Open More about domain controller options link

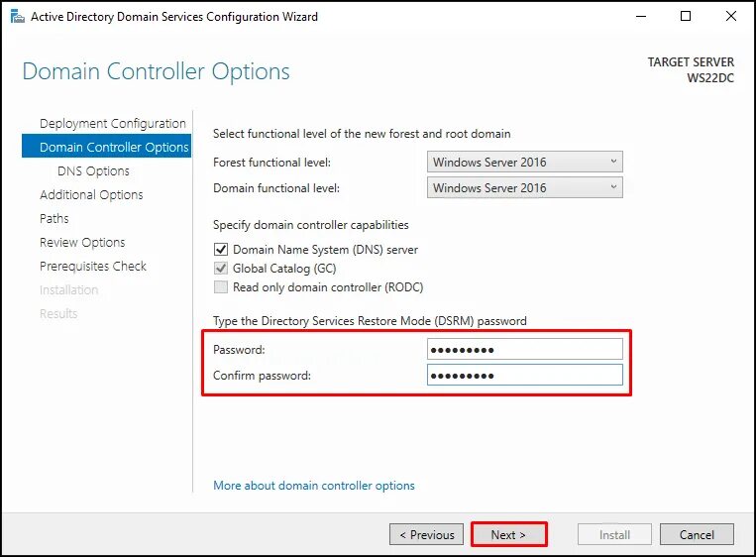(x=314, y=485)
